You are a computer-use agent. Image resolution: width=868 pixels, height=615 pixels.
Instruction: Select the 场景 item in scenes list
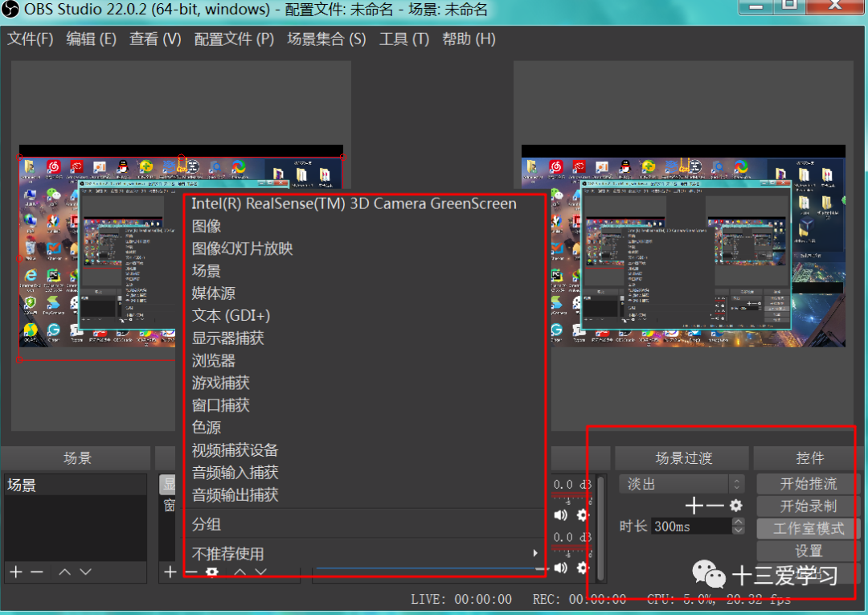76,486
